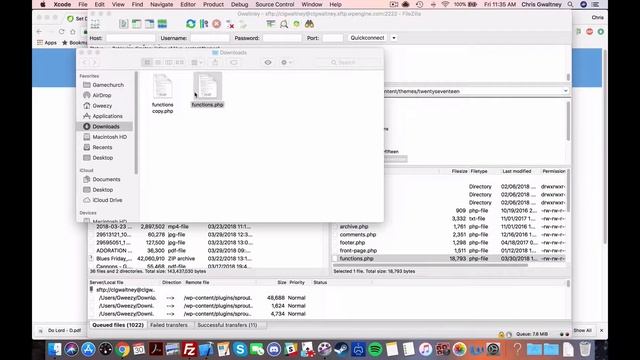Go back in Finder Downloads window

[x=84, y=62]
